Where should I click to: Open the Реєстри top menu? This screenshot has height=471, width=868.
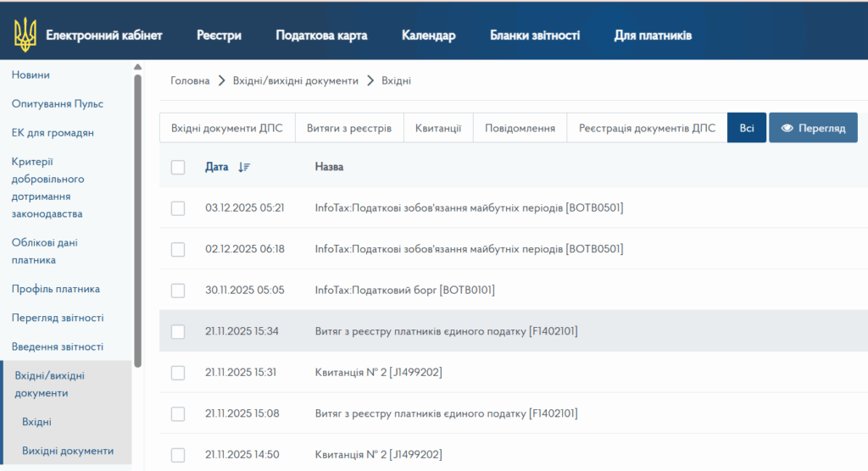pos(219,36)
